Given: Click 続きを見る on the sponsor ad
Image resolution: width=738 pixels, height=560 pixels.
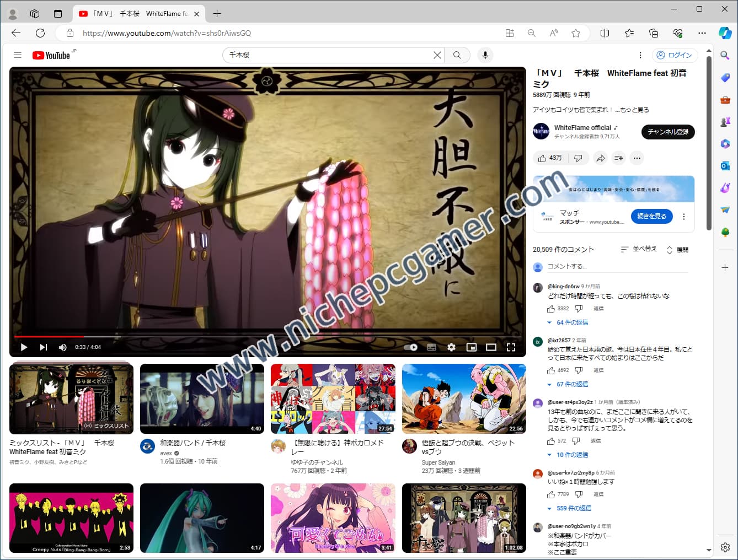Looking at the screenshot, I should [x=651, y=216].
